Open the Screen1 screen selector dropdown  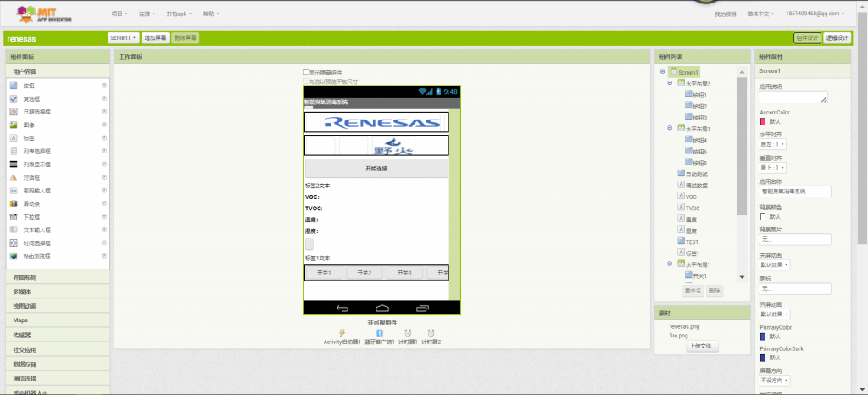click(123, 38)
